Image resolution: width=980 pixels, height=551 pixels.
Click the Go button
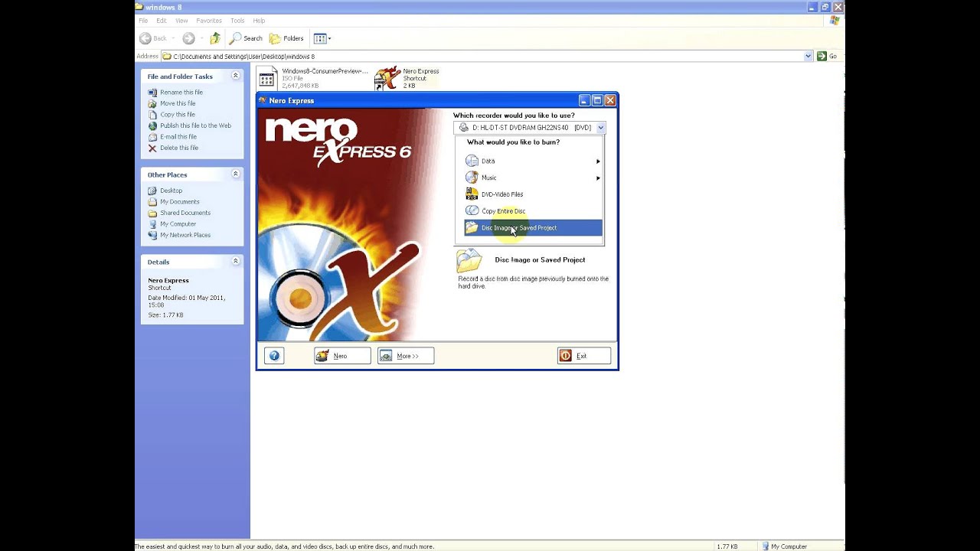pyautogui.click(x=827, y=56)
